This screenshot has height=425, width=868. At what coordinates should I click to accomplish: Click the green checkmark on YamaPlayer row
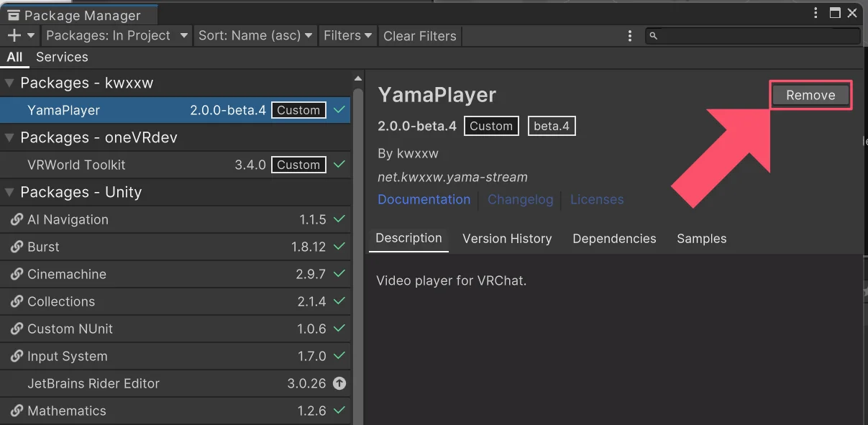coord(339,110)
